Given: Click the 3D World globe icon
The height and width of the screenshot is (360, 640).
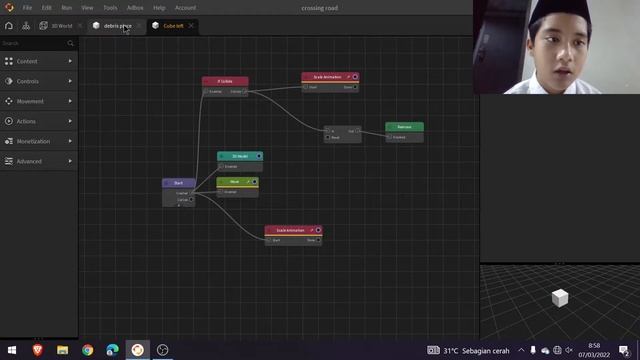Looking at the screenshot, I should coord(43,26).
